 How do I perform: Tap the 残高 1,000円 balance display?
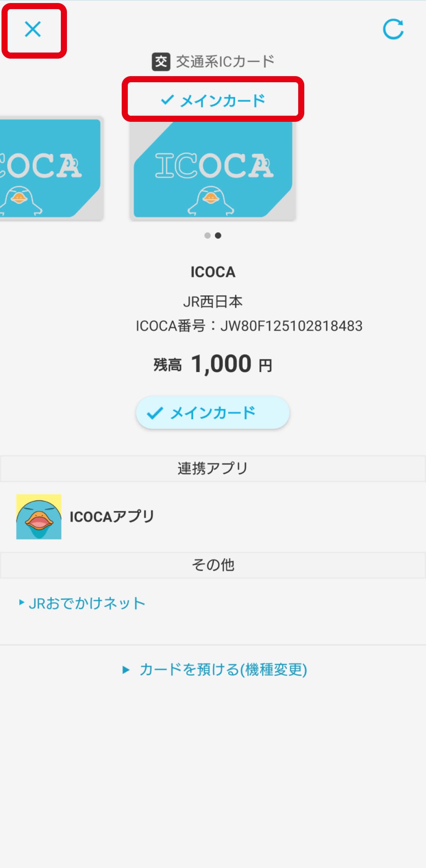(x=213, y=364)
